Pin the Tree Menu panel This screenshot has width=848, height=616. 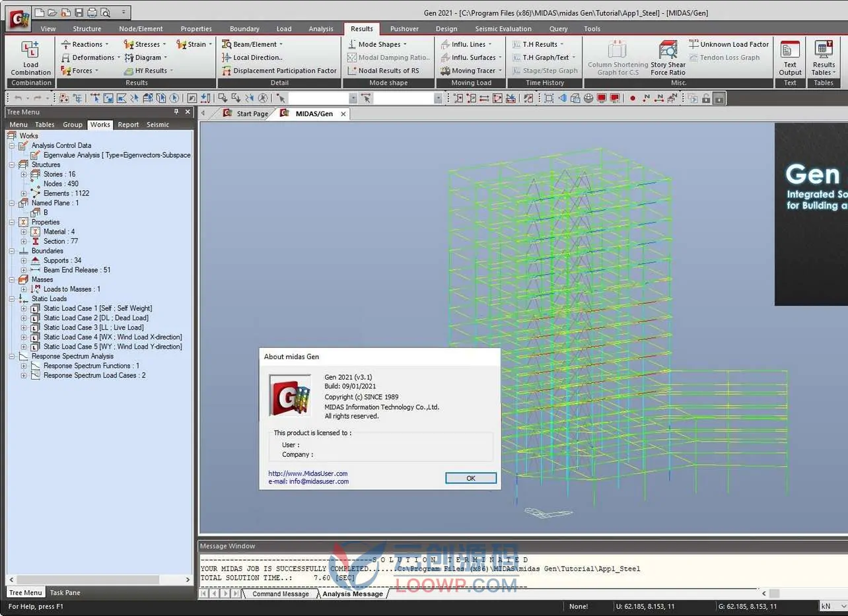click(x=176, y=112)
